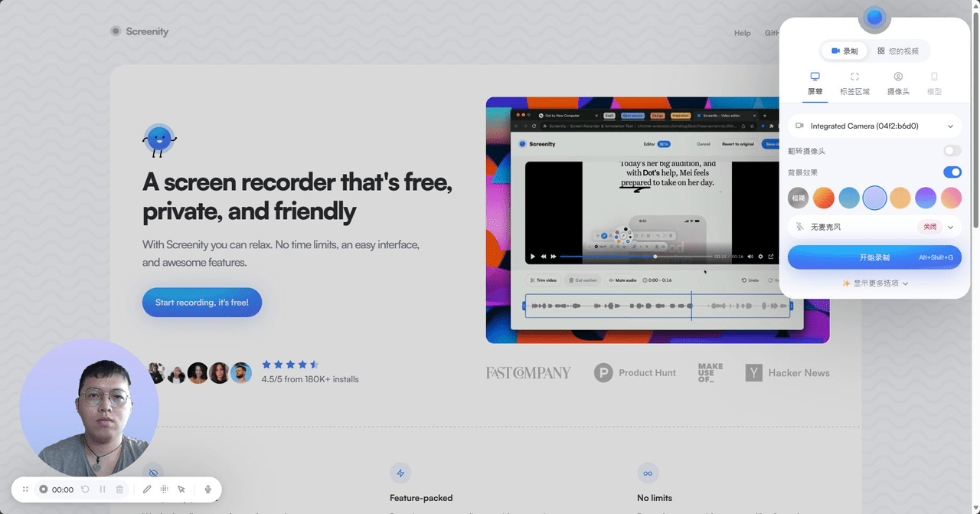Click the pen drawing tool in recording toolbar

[x=147, y=489]
